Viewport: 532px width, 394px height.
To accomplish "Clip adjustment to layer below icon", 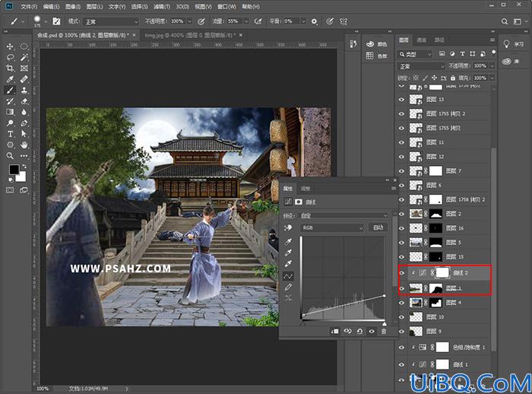I will click(x=334, y=331).
